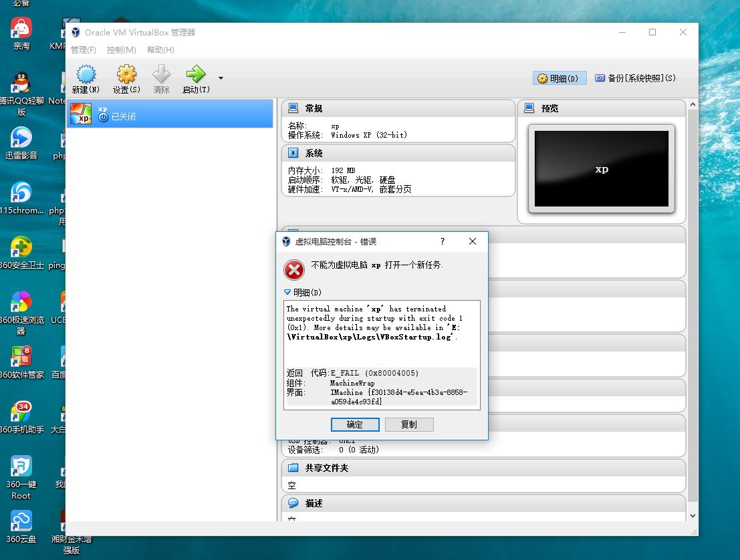
Task: Click the red error icon in dialog
Action: (294, 271)
